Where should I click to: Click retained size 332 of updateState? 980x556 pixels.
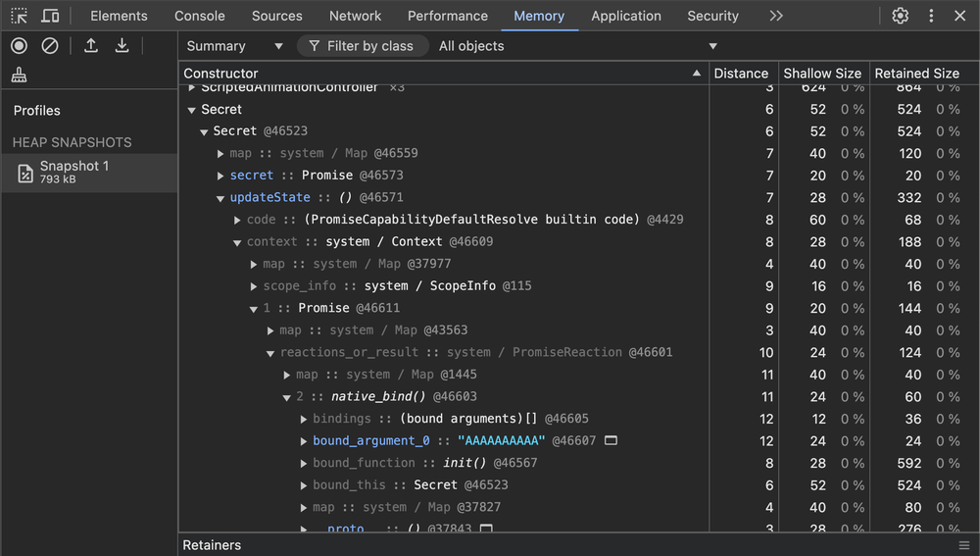909,198
